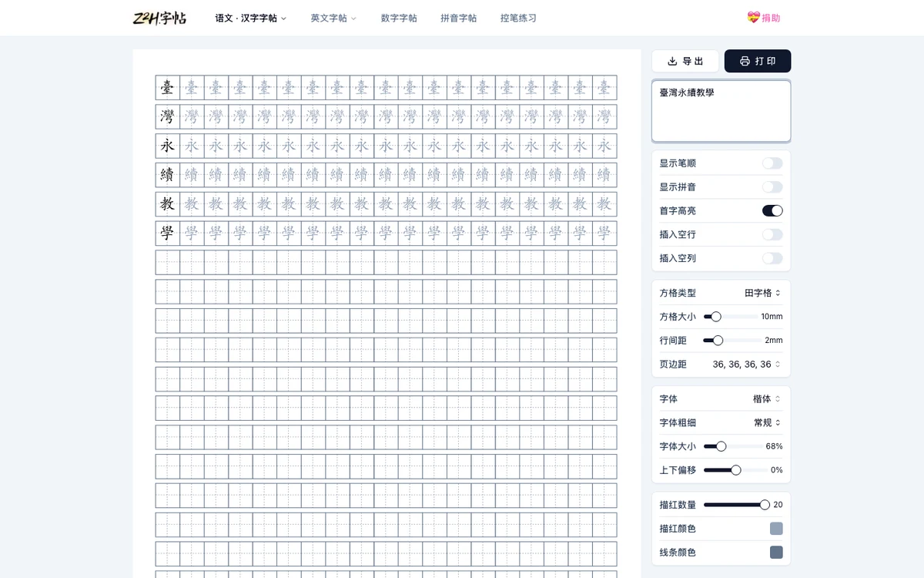Click the download icon on 导出 button
The width and height of the screenshot is (924, 578).
(672, 61)
